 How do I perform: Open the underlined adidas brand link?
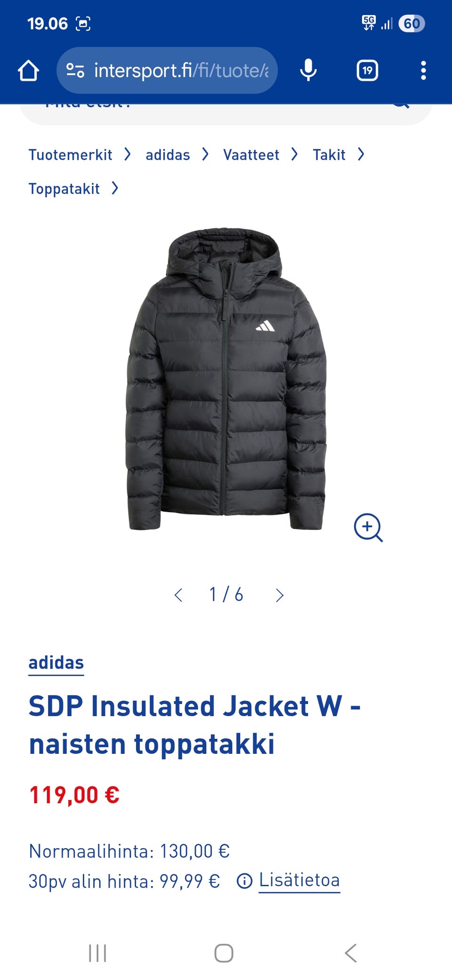coord(56,663)
